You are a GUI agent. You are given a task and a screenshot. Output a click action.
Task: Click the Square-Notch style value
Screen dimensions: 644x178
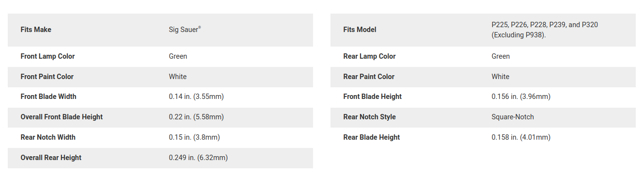(513, 117)
